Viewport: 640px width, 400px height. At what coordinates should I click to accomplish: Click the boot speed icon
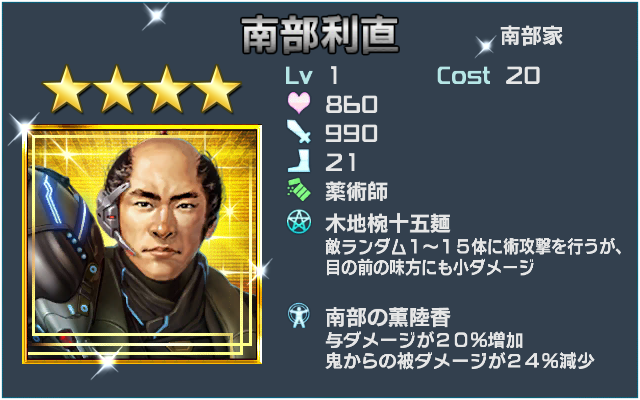[x=299, y=161]
